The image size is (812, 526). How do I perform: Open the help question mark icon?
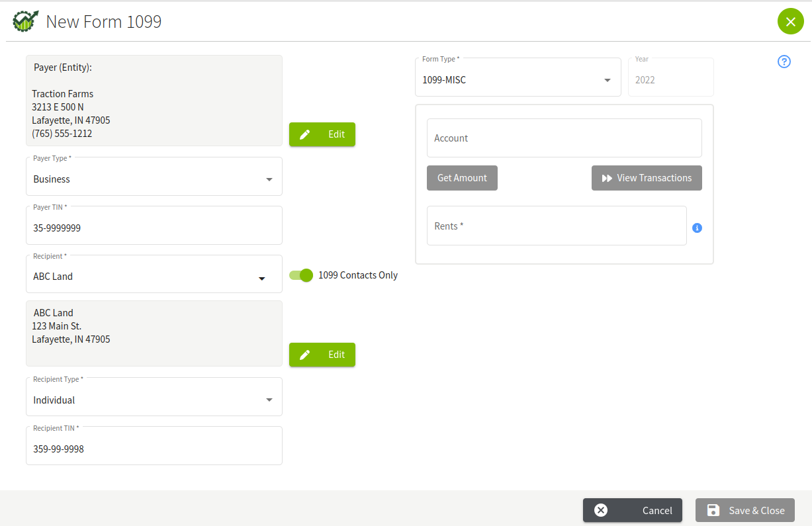point(784,62)
